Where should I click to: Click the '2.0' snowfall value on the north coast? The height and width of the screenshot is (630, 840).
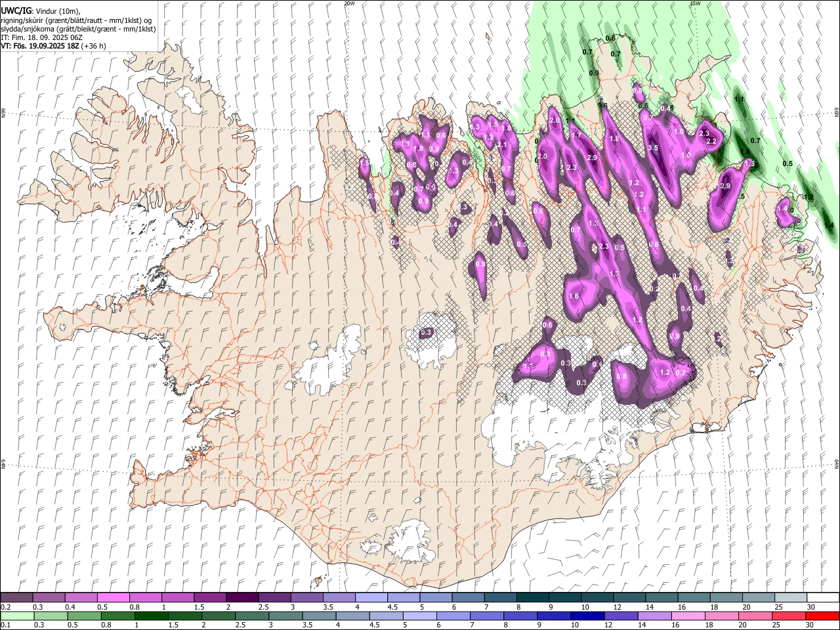[555, 121]
